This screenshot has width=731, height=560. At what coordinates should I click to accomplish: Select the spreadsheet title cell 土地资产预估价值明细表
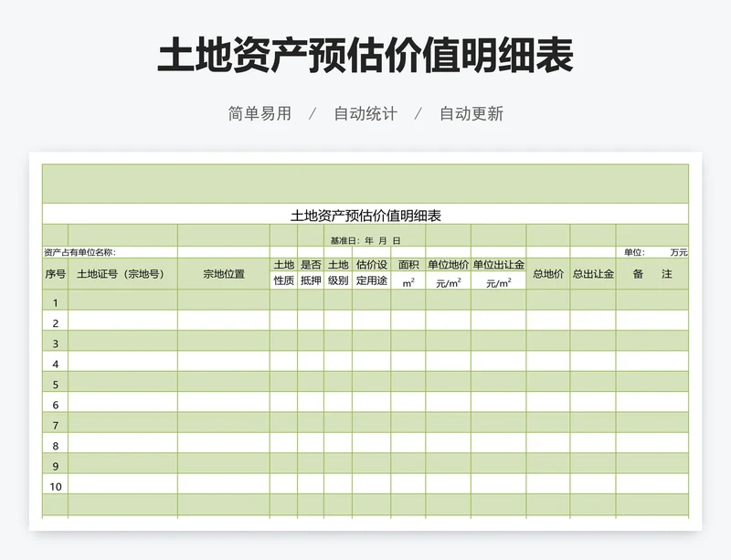(365, 215)
